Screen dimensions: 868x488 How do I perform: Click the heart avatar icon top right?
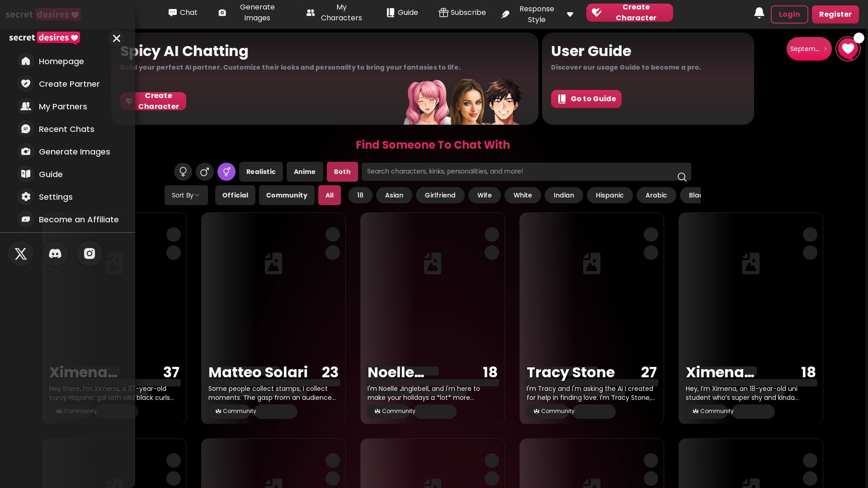[x=848, y=49]
